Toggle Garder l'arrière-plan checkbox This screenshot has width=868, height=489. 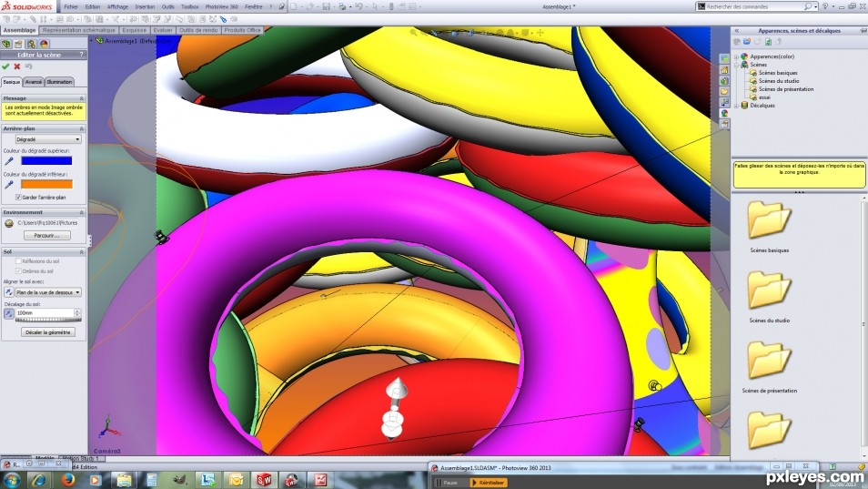pyautogui.click(x=18, y=197)
